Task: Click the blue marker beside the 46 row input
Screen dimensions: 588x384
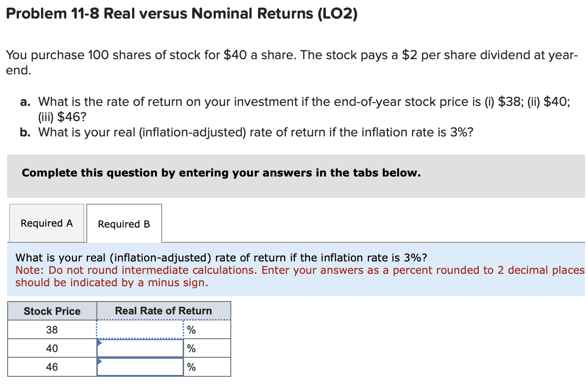Action: 99,361
